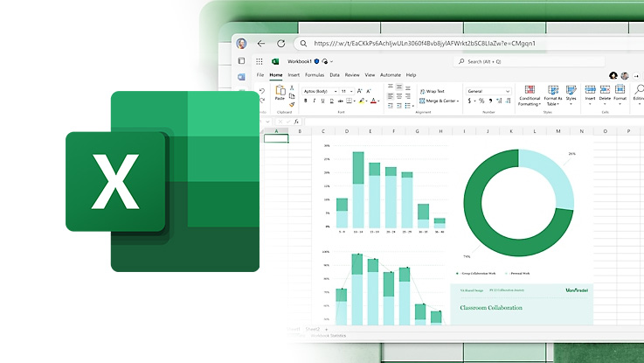
Task: Increase the cell indent
Action: (x=399, y=106)
